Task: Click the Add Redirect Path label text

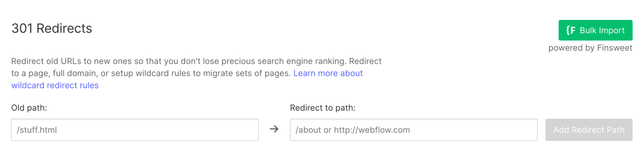Action: 589,130
